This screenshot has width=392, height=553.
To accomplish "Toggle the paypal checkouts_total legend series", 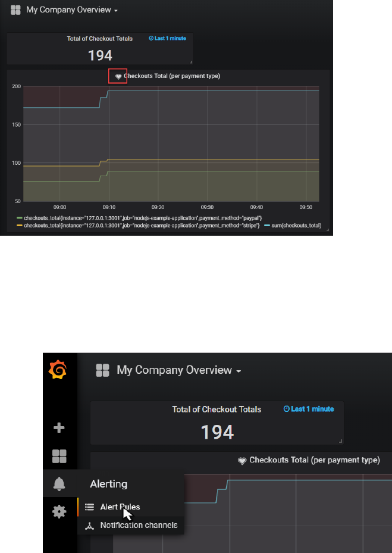I will [143, 218].
